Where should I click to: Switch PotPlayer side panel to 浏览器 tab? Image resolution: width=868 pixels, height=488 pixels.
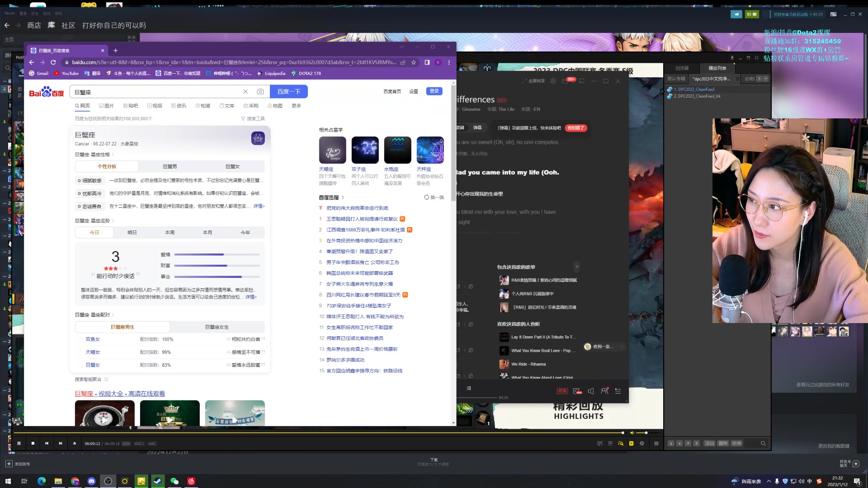point(682,68)
